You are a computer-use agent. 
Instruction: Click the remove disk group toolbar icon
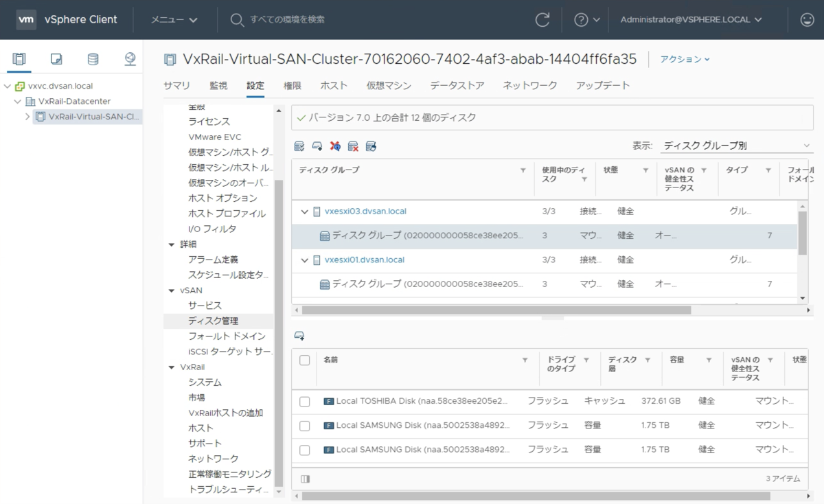tap(353, 146)
